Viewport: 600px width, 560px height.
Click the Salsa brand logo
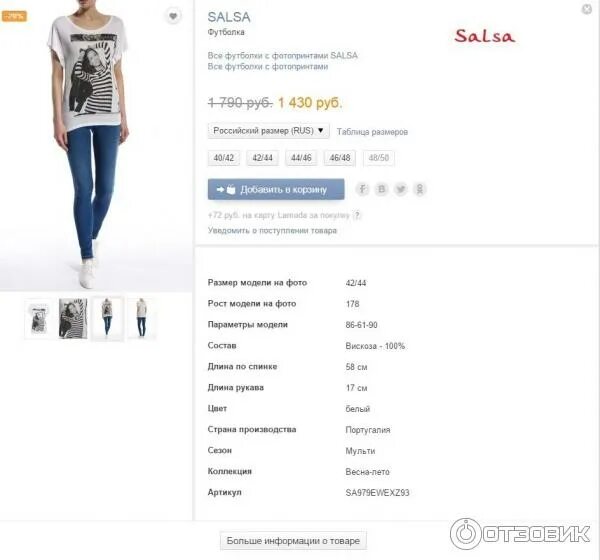coord(485,36)
